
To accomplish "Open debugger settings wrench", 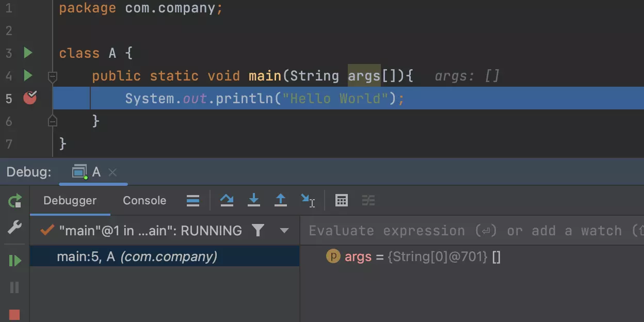I will [15, 227].
